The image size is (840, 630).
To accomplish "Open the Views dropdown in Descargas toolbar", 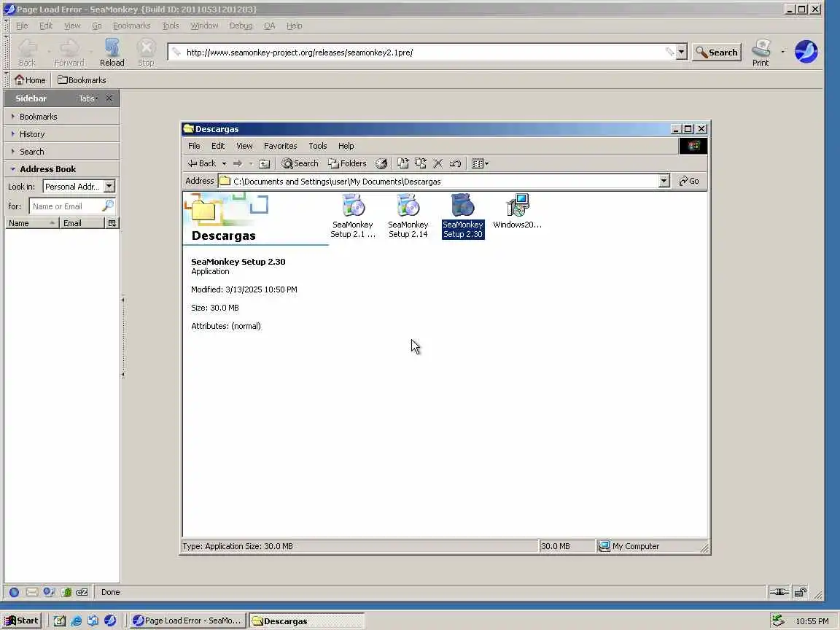I will (480, 163).
